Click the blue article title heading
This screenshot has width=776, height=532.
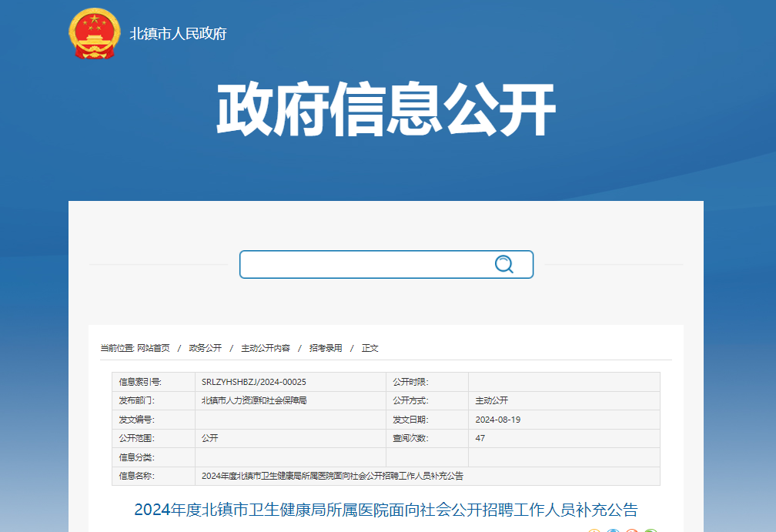point(386,509)
